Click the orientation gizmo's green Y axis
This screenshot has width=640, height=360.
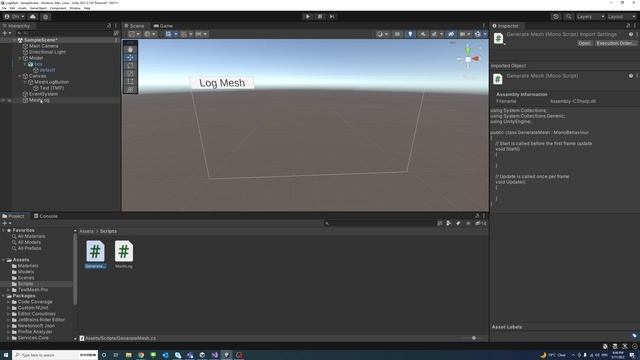[468, 51]
